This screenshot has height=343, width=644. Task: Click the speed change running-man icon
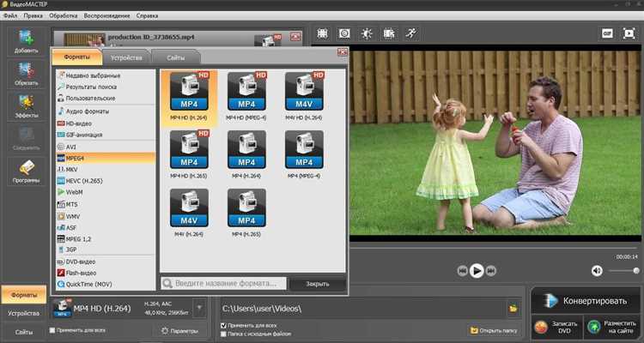[412, 33]
